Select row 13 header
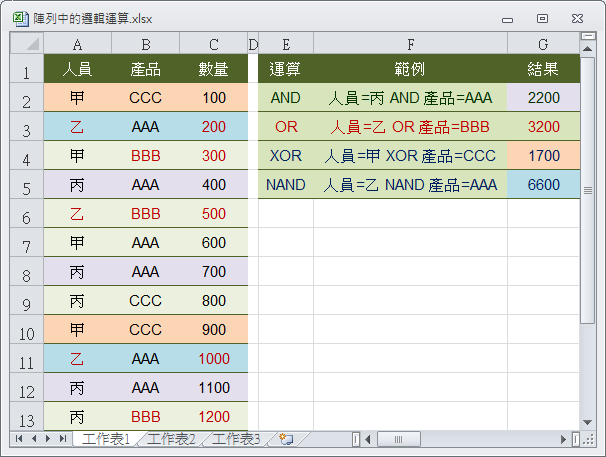 click(x=27, y=416)
